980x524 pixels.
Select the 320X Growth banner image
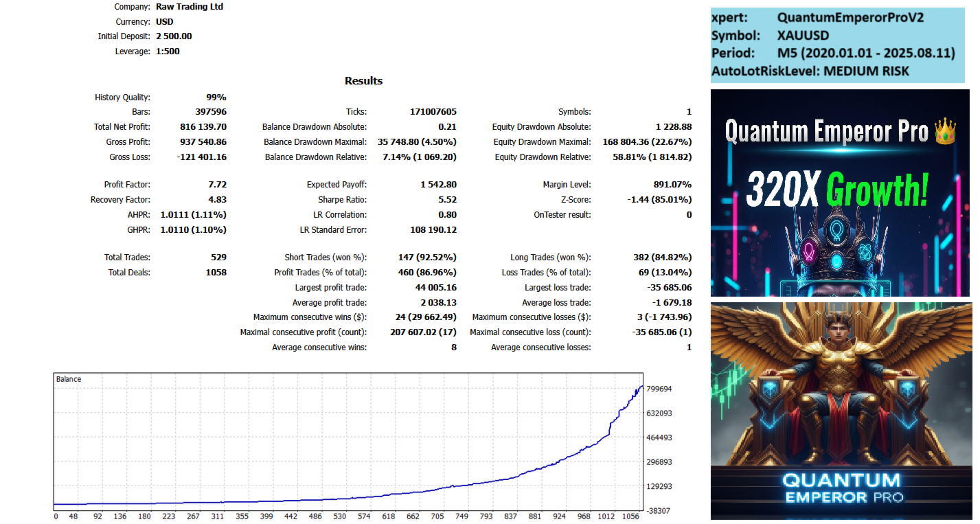841,193
